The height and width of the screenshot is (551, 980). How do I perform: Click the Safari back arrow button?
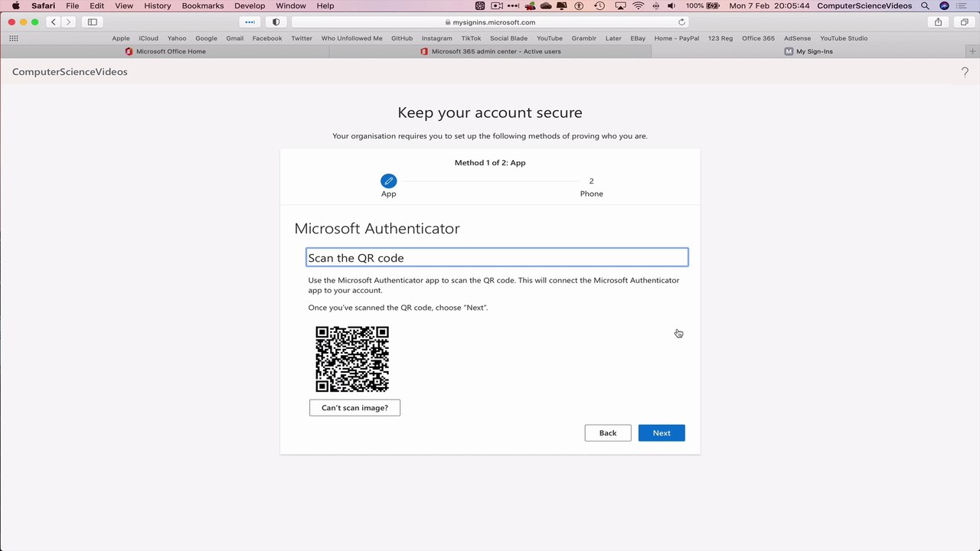[54, 22]
